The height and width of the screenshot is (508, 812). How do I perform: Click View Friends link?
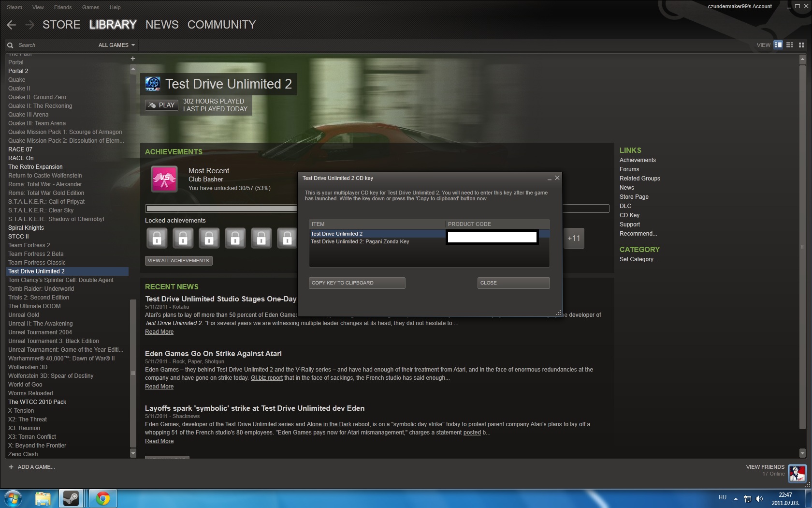click(765, 467)
